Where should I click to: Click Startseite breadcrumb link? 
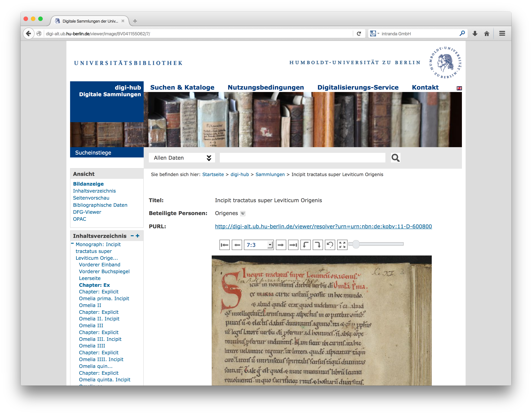tap(213, 174)
